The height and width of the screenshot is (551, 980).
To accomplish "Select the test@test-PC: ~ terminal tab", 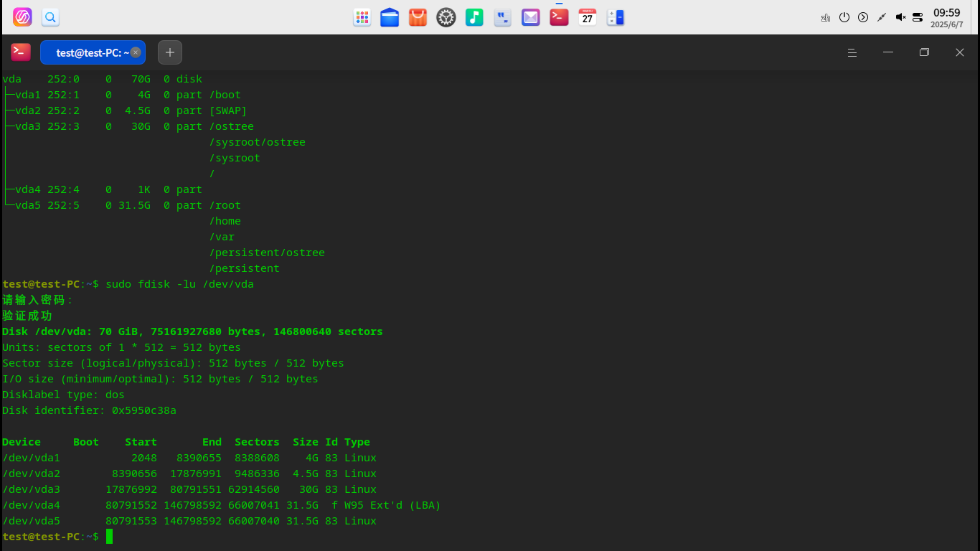I will point(93,52).
